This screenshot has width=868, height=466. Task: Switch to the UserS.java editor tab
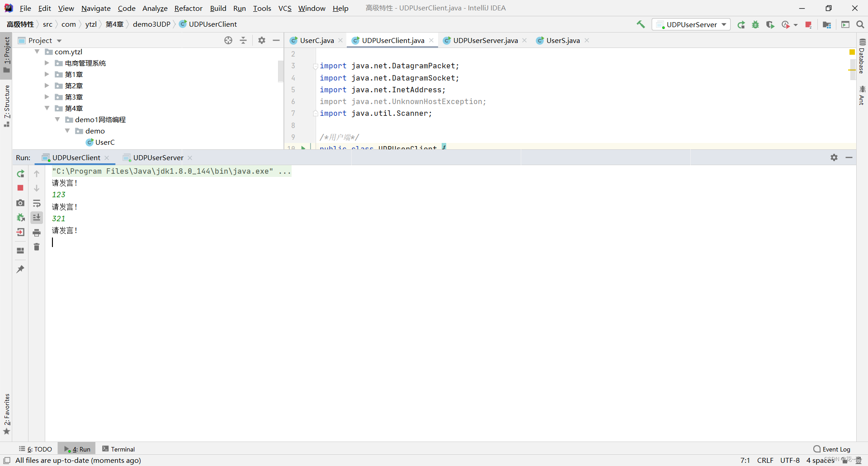click(563, 40)
